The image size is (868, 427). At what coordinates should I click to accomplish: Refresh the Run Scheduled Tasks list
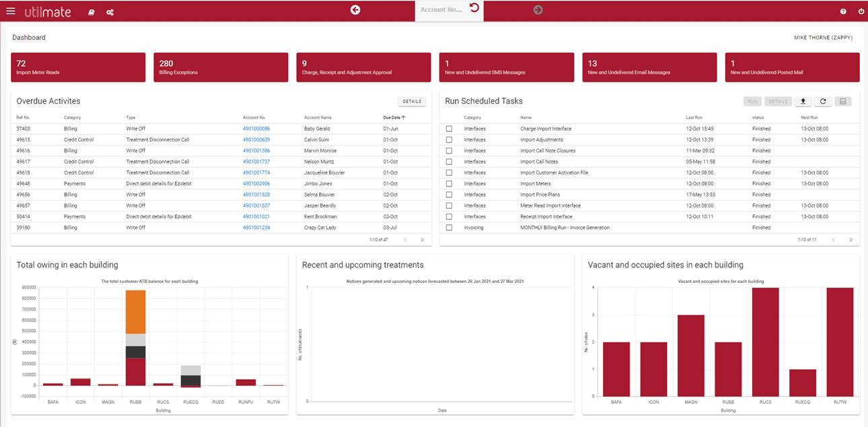click(x=823, y=101)
